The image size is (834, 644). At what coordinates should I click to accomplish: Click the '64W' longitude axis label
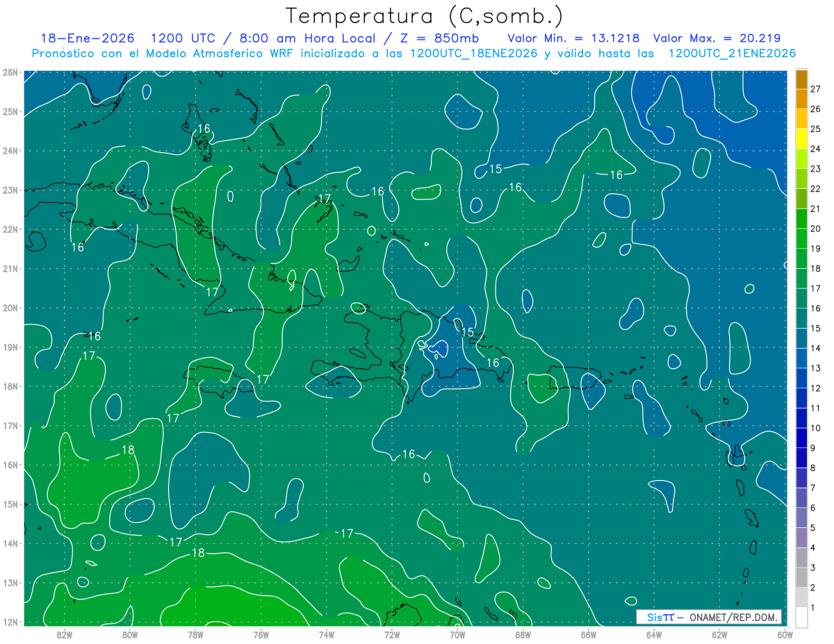click(x=654, y=634)
